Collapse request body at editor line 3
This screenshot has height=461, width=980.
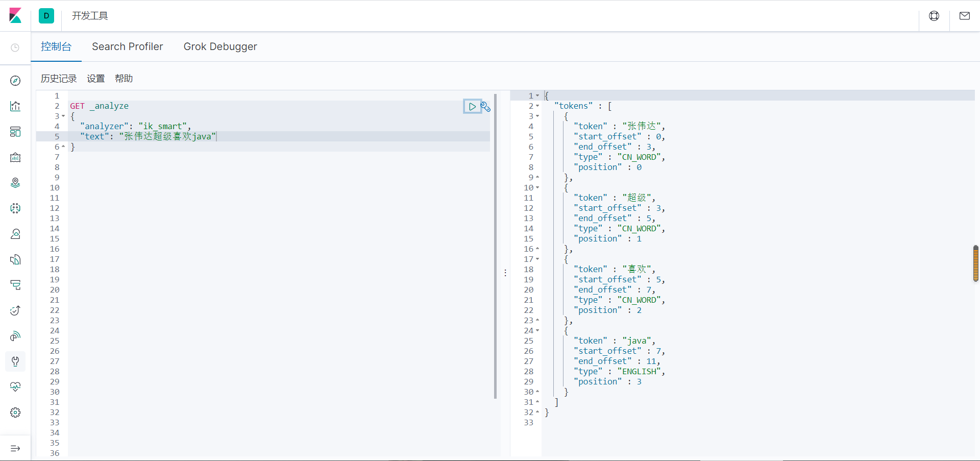[x=64, y=116]
